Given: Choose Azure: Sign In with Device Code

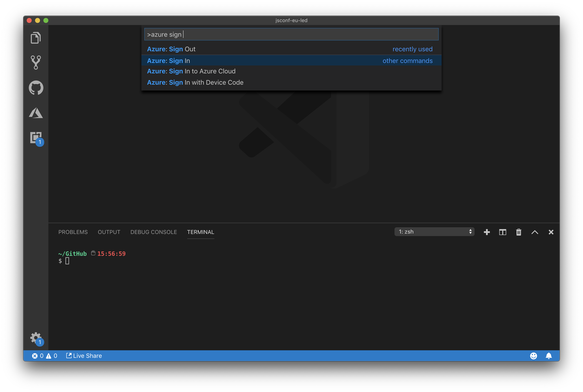Looking at the screenshot, I should pyautogui.click(x=195, y=83).
